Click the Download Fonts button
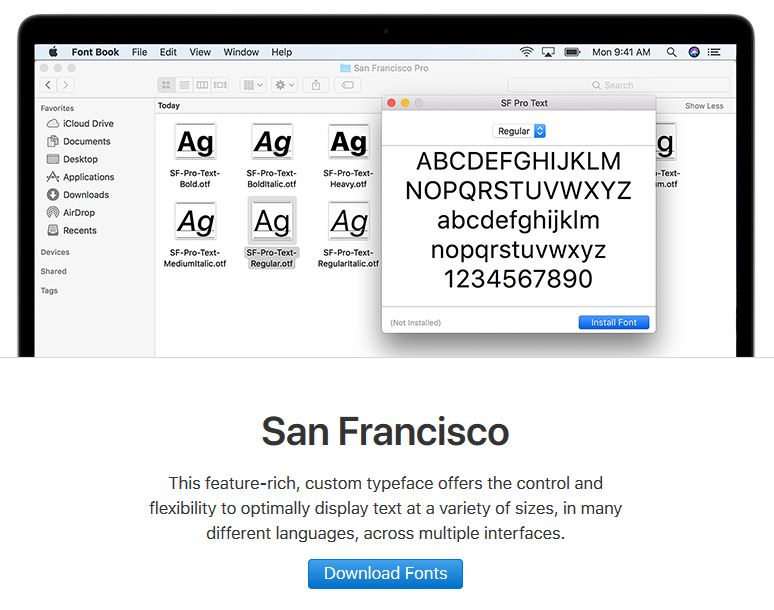Image resolution: width=774 pixels, height=610 pixels. click(386, 573)
